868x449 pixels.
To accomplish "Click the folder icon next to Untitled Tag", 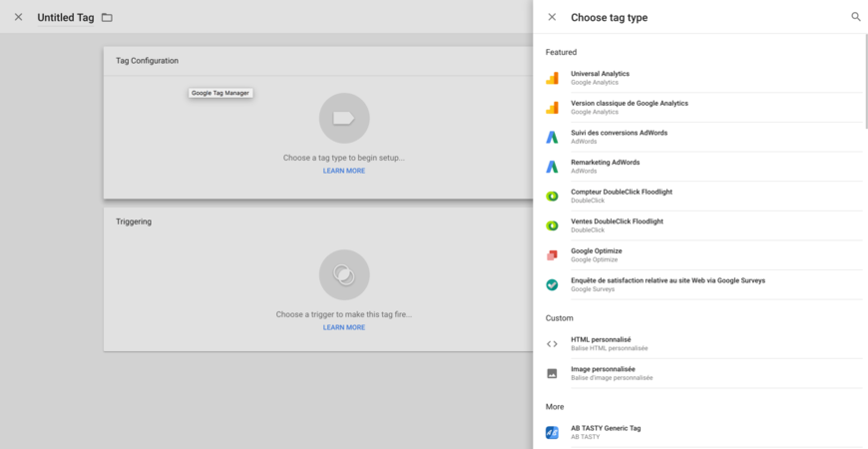I will 107,18.
